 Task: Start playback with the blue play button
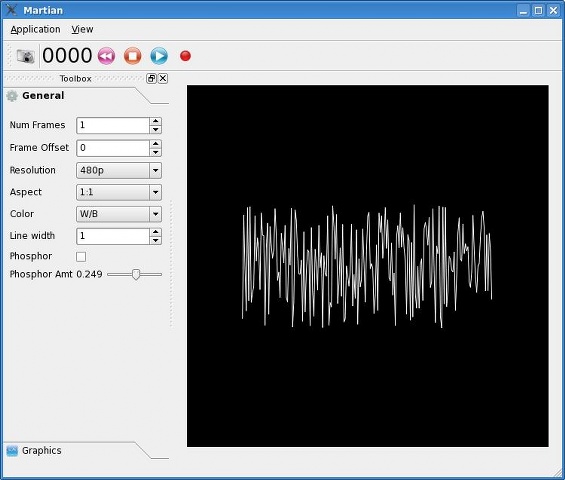[x=159, y=56]
